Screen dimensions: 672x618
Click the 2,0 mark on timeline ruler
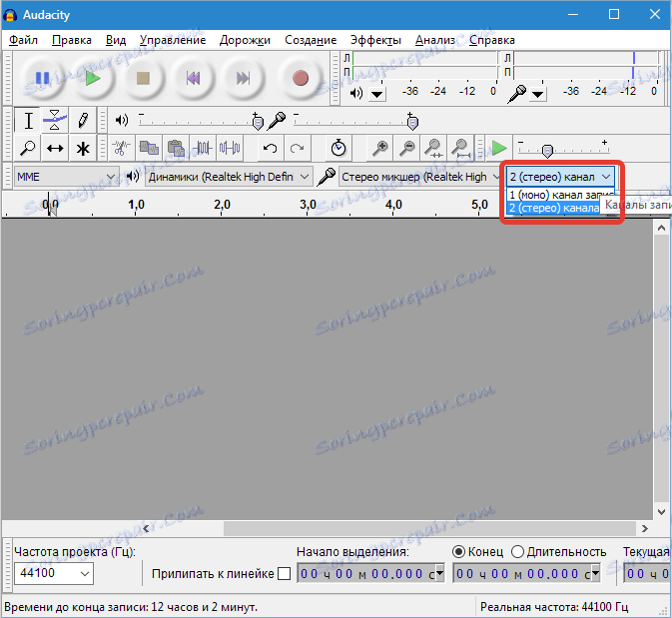[222, 205]
